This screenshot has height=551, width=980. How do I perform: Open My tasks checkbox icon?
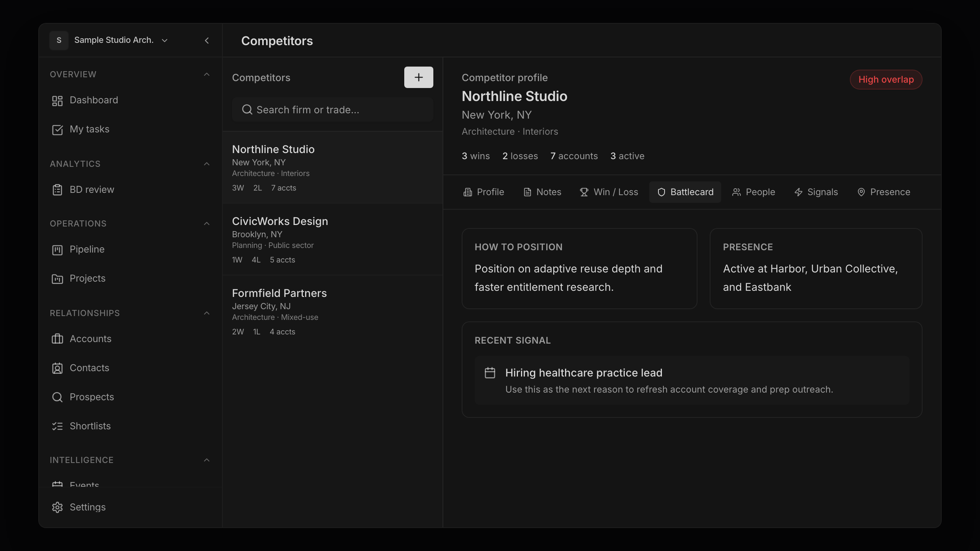(x=57, y=130)
